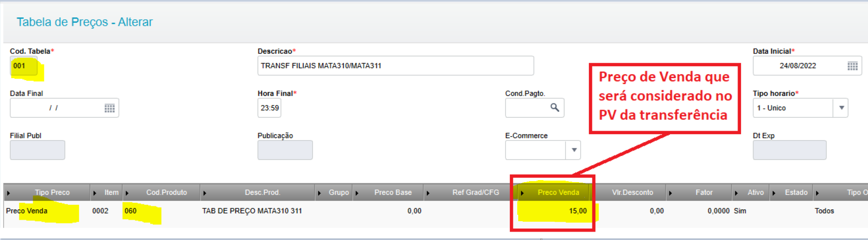Select the Tipo horario combo box 1 - Unico
Viewport: 868px width, 240px height.
800,108
